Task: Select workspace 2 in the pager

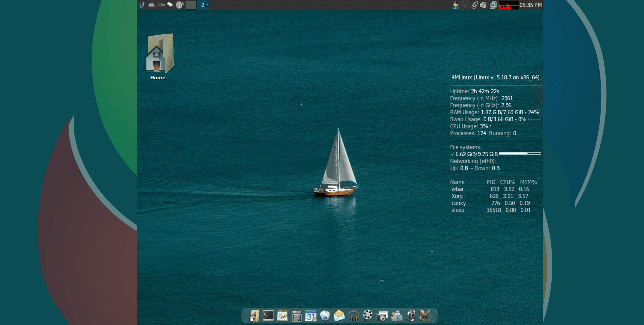Action: (203, 5)
